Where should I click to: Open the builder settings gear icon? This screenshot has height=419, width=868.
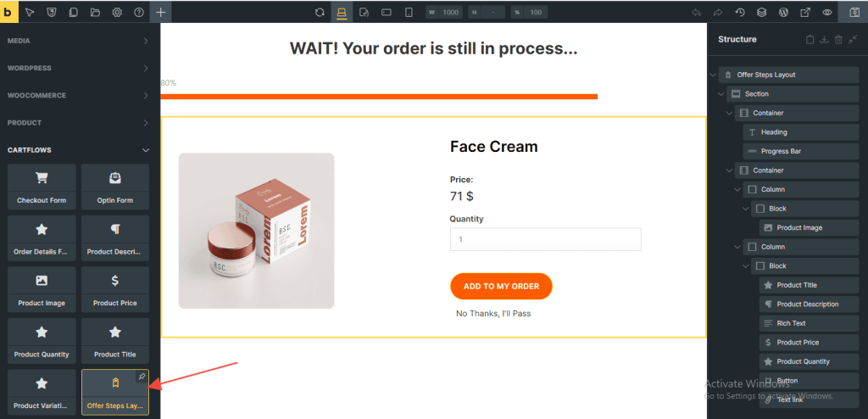[117, 13]
